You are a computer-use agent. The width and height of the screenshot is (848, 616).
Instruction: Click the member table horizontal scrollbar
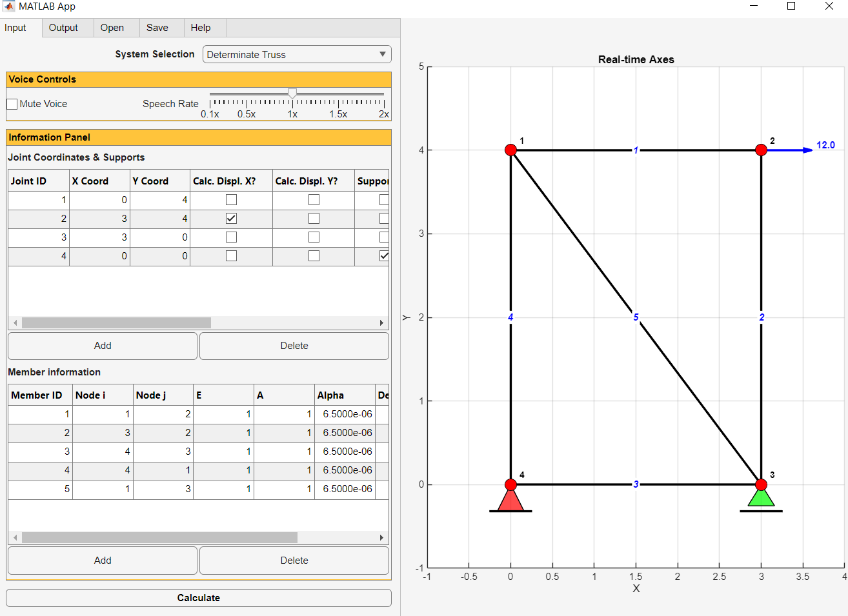[x=159, y=537]
